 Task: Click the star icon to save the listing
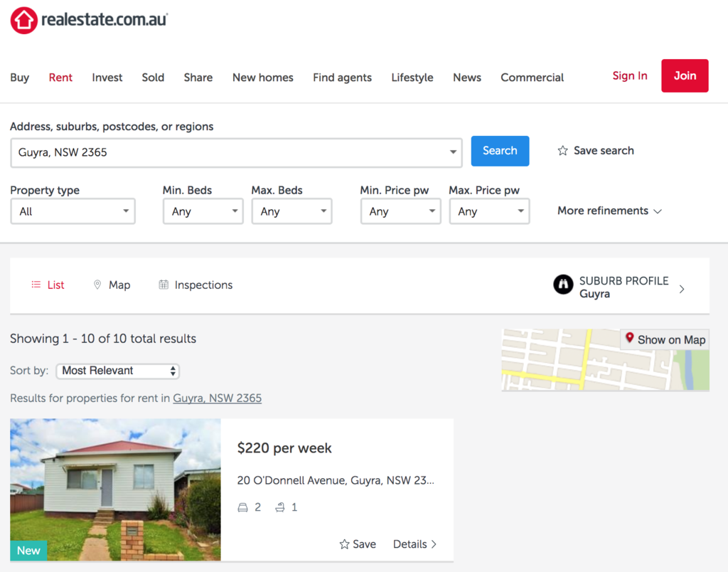[345, 544]
